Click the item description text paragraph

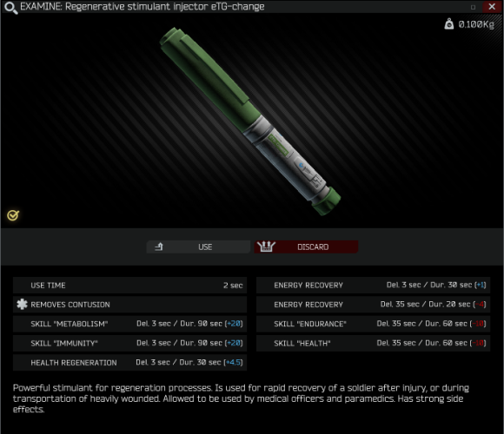coord(241,398)
